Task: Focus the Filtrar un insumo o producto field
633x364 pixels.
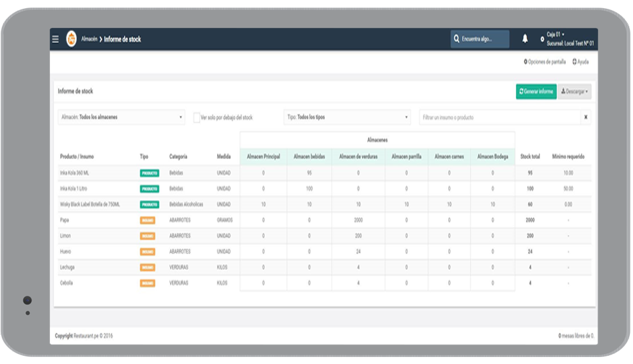Action: tap(500, 118)
